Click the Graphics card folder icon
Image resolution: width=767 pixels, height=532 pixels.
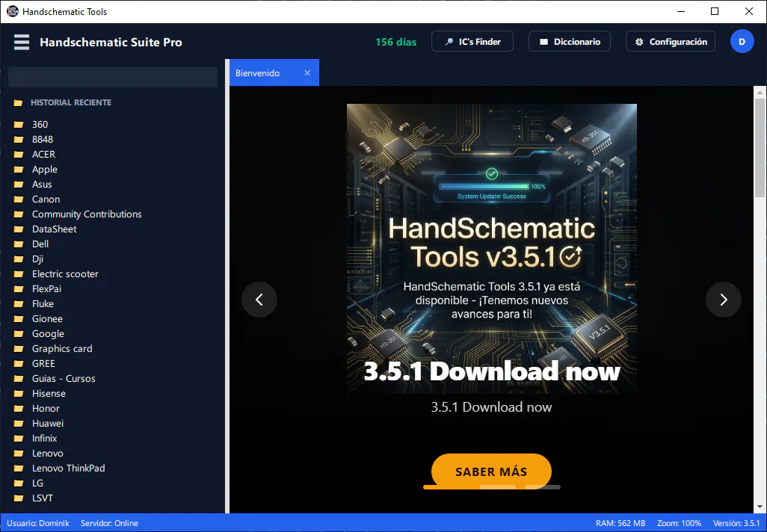click(x=19, y=348)
